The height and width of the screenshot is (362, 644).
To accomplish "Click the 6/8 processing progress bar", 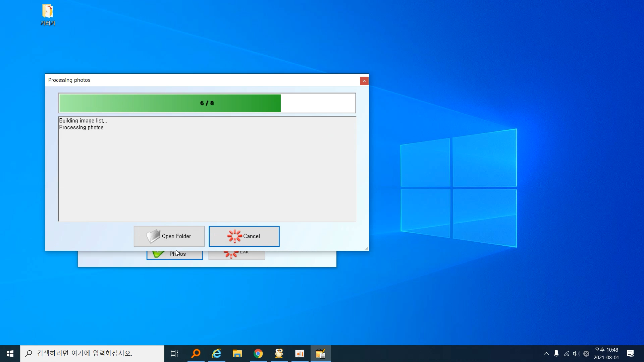I will [x=207, y=103].
